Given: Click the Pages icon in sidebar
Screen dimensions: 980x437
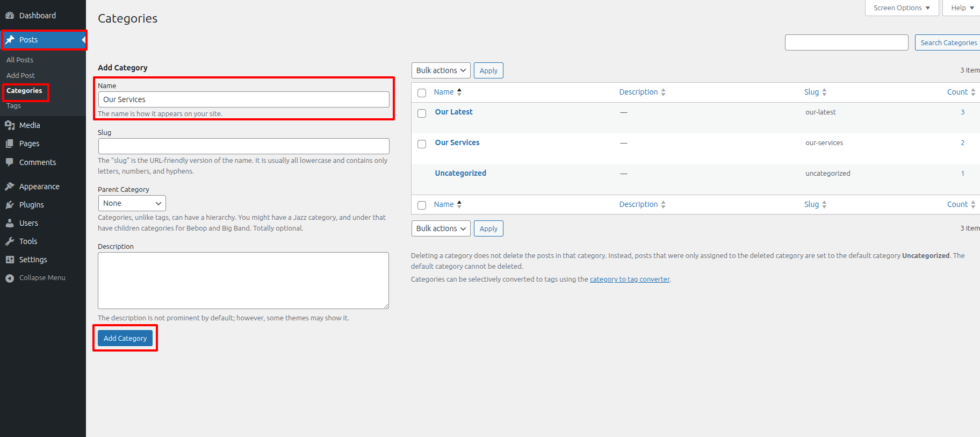Looking at the screenshot, I should pos(10,144).
